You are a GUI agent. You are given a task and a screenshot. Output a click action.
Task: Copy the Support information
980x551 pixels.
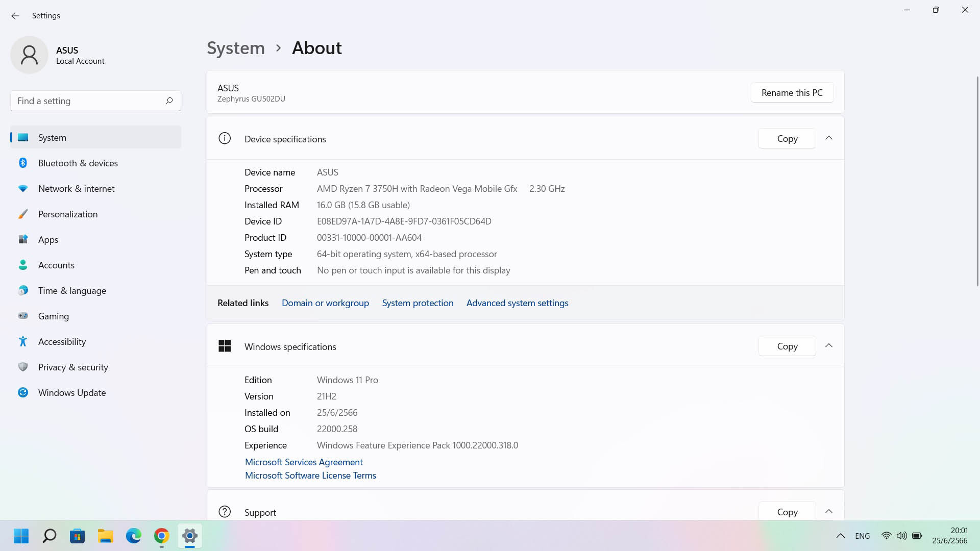[787, 512]
